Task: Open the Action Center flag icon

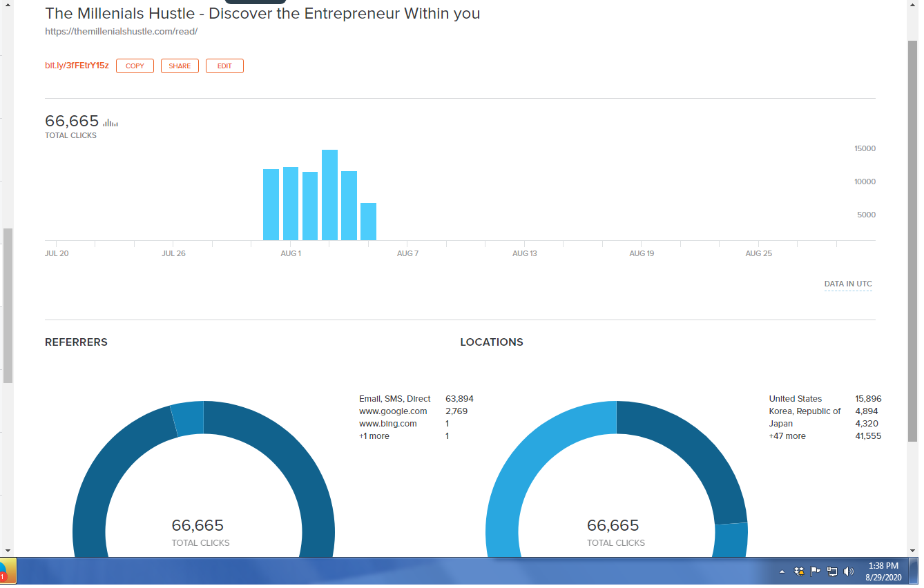Action: click(816, 571)
